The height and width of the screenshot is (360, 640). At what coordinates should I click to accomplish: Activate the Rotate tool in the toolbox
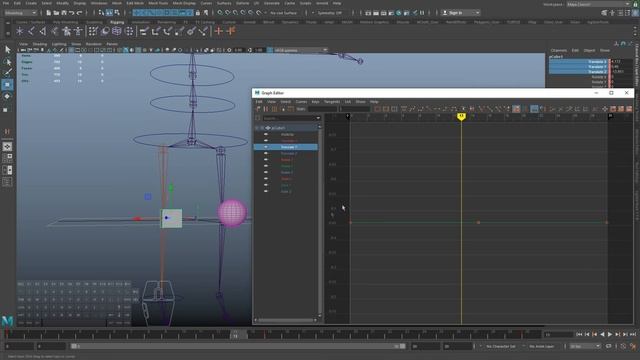click(7, 96)
